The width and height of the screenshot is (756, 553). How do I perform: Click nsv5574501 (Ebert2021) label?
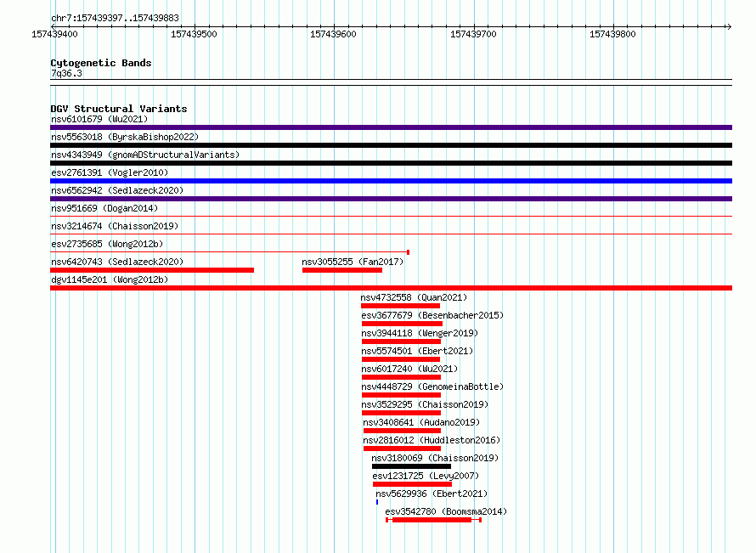(417, 351)
